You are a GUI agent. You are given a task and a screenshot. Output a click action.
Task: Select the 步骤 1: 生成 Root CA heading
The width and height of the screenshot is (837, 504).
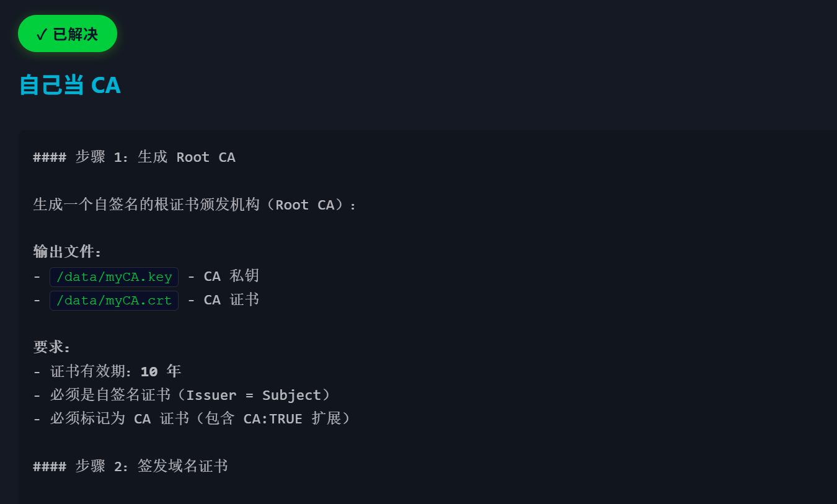[x=155, y=157]
